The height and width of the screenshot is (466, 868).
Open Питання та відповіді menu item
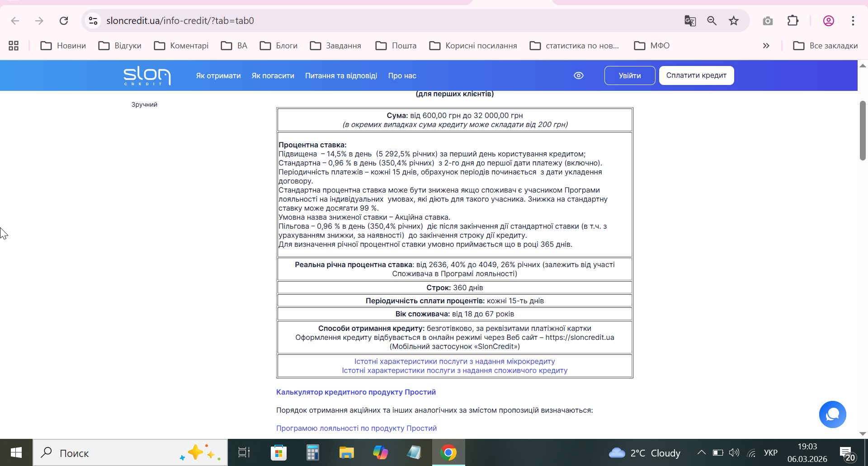coord(341,76)
